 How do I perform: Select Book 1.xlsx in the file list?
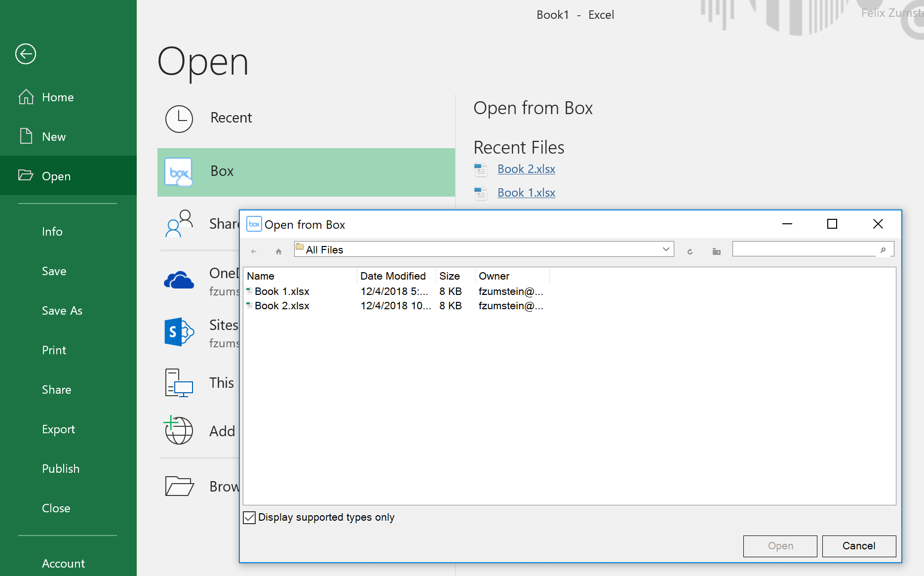click(x=282, y=291)
